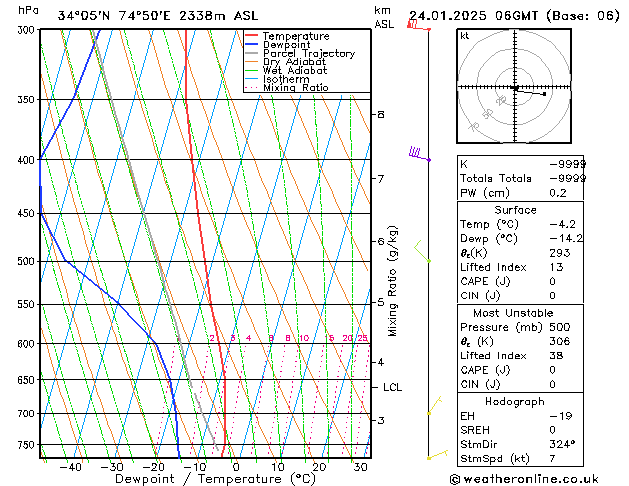Viewport: 629px width, 486px height.
Task: Click the Surface section header
Action: pos(515,210)
